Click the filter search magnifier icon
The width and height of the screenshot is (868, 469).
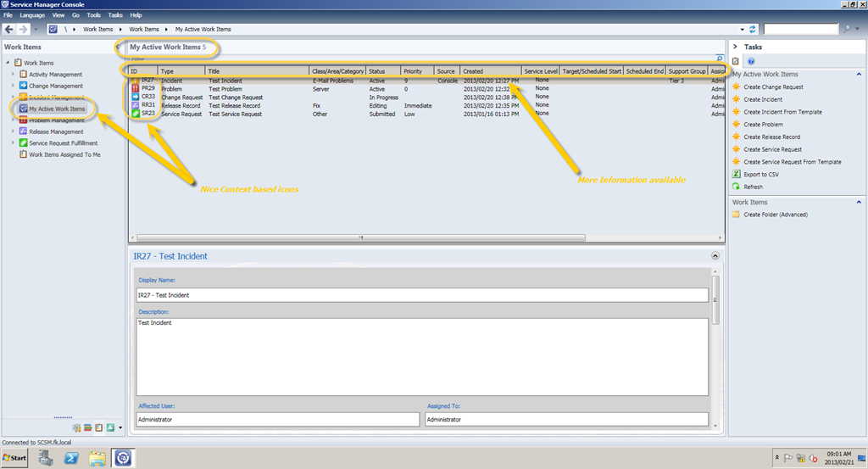720,59
